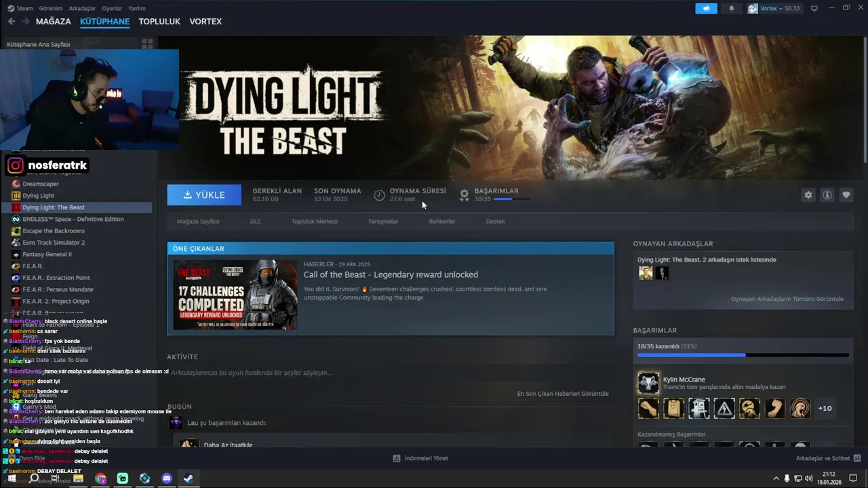Open Topluluk Merkezi link
The image size is (868, 488).
pos(314,221)
